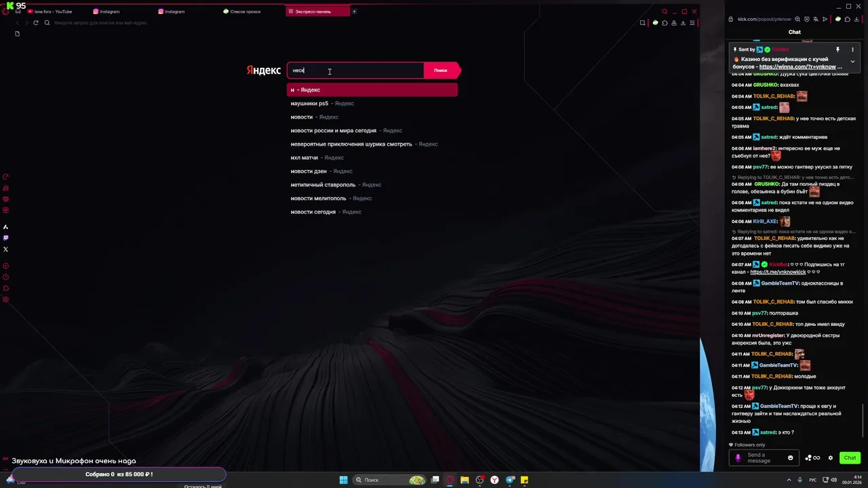Open Windows Start menu
The width and height of the screenshot is (868, 488).
[344, 480]
